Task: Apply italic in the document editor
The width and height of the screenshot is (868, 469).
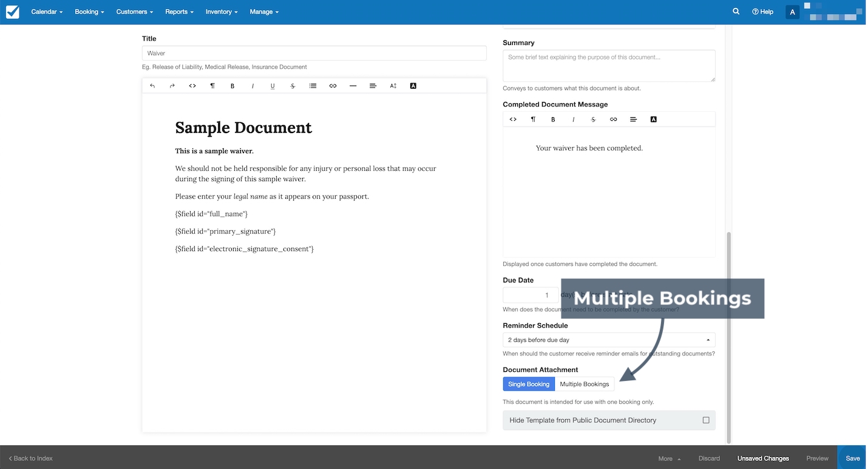Action: (x=253, y=86)
